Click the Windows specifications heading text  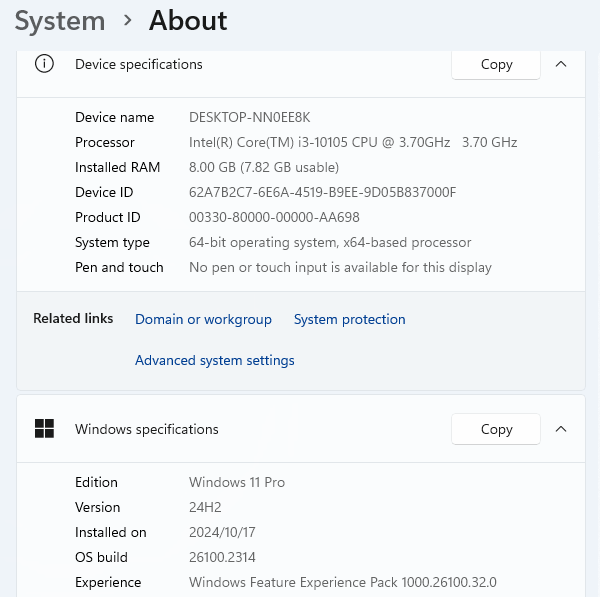pyautogui.click(x=147, y=429)
